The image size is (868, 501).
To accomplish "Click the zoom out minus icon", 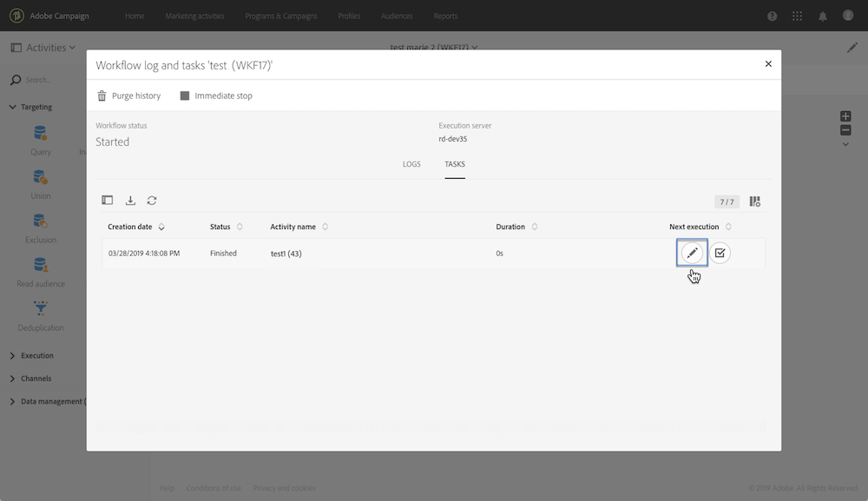I will click(845, 130).
